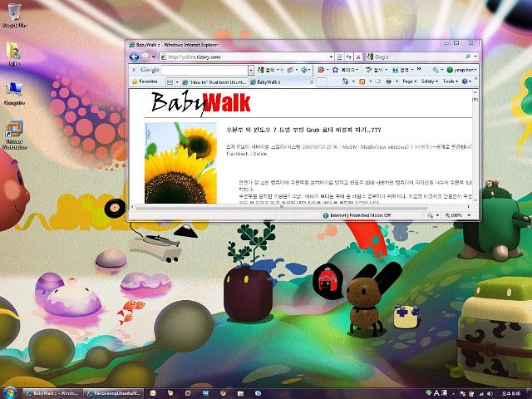This screenshot has width=532, height=399.
Task: Open Google Toolbar wrench settings
Action: pos(436,70)
